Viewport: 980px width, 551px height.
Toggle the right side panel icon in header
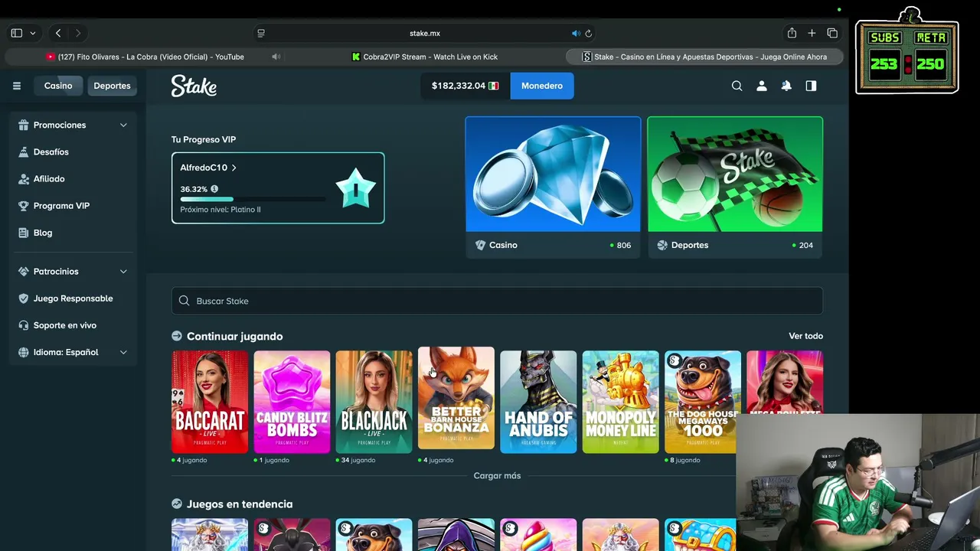[x=811, y=86]
